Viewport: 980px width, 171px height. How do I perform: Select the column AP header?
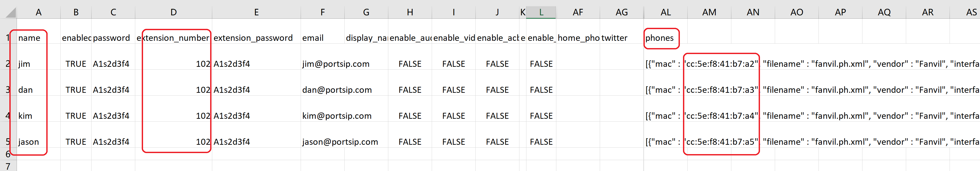[840, 12]
